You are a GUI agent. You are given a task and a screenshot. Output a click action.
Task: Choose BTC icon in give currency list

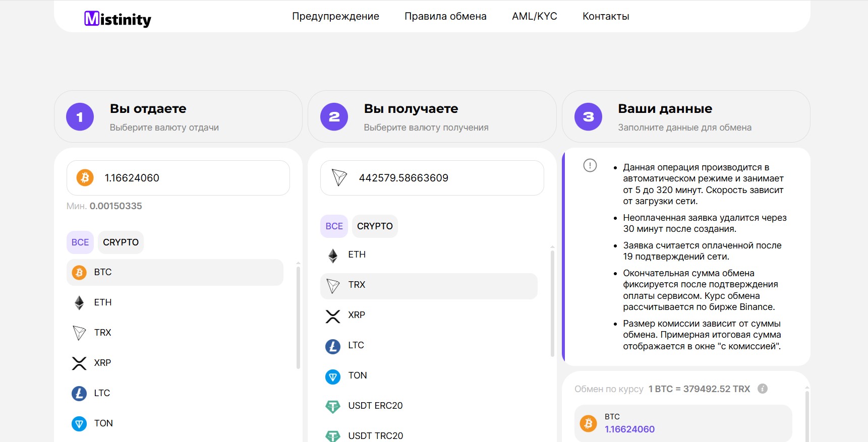[79, 273]
